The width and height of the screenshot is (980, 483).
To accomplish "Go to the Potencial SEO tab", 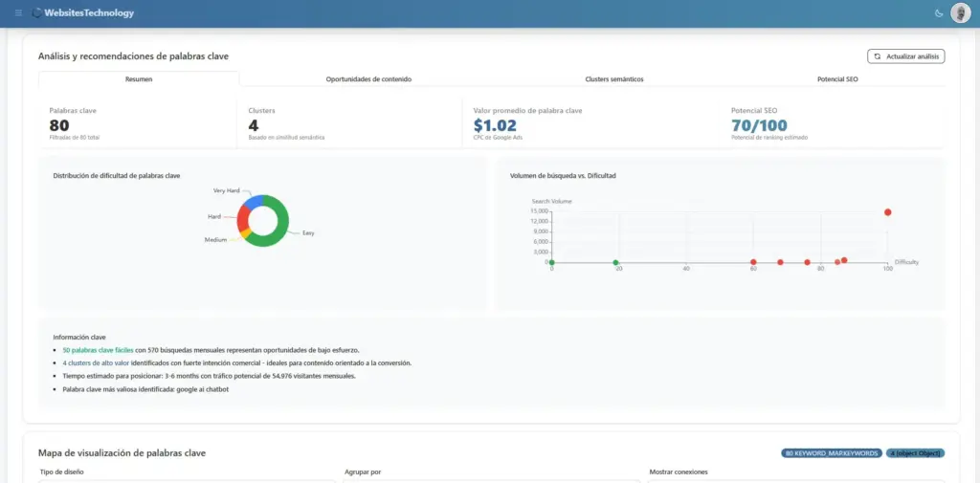I will [837, 79].
